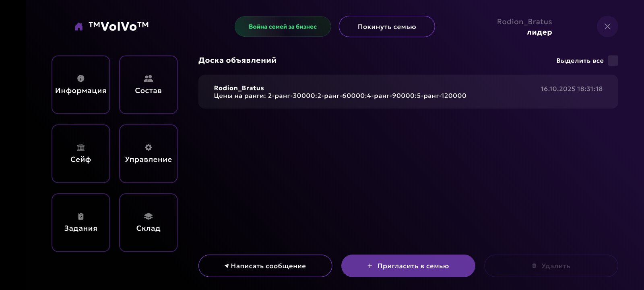The width and height of the screenshot is (644, 290).
Task: Click the purple house icon beside VolVo
Action: coord(79,27)
